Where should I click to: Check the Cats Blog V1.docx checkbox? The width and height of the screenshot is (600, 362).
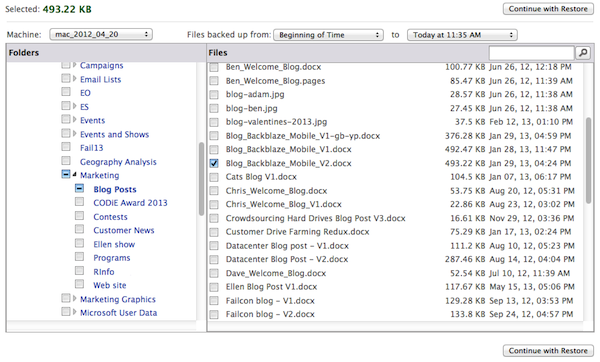[214, 177]
